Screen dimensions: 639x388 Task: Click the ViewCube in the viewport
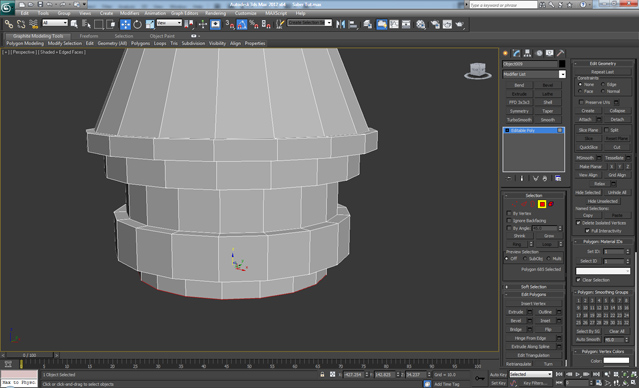(477, 71)
